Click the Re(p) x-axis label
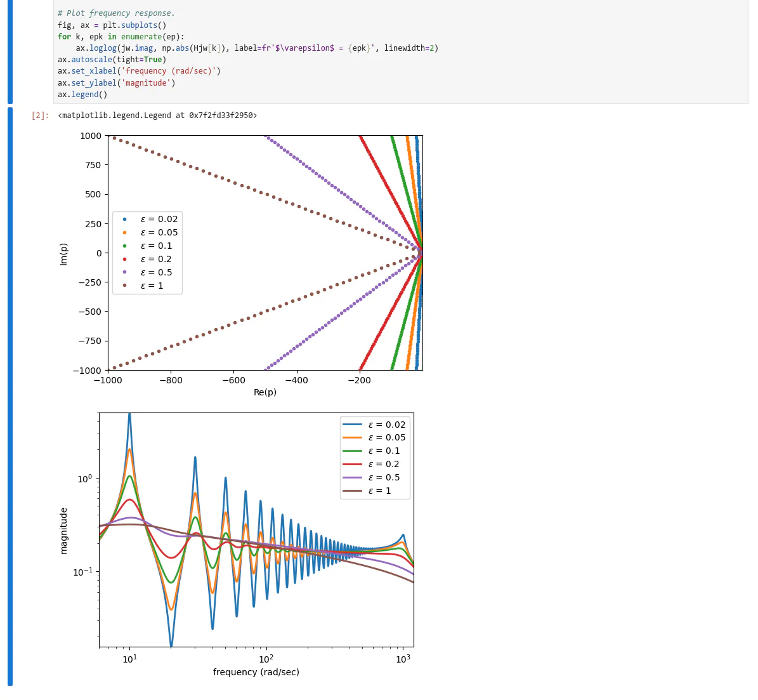The height and width of the screenshot is (700, 758). coord(265,392)
